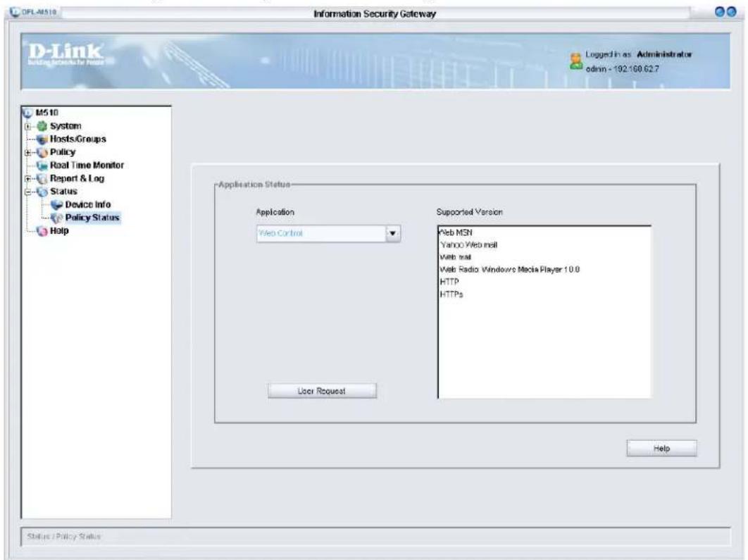Open Real Time Monitor page

tap(87, 166)
